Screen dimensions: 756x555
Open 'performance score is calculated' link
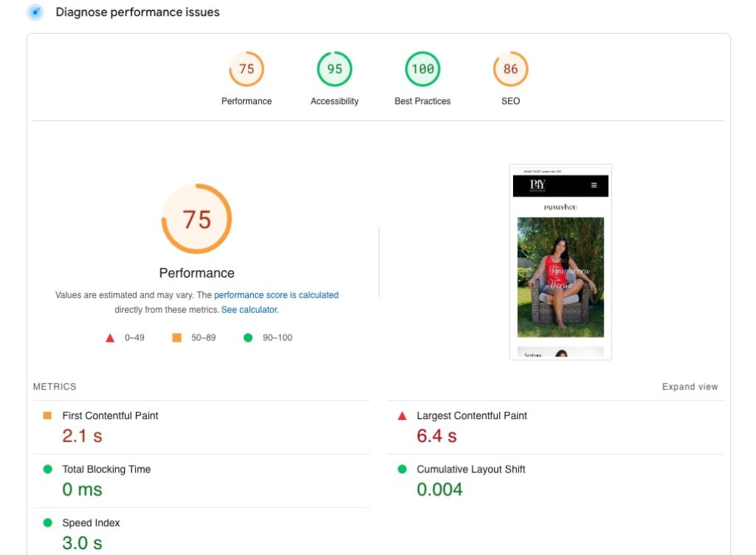click(x=276, y=295)
